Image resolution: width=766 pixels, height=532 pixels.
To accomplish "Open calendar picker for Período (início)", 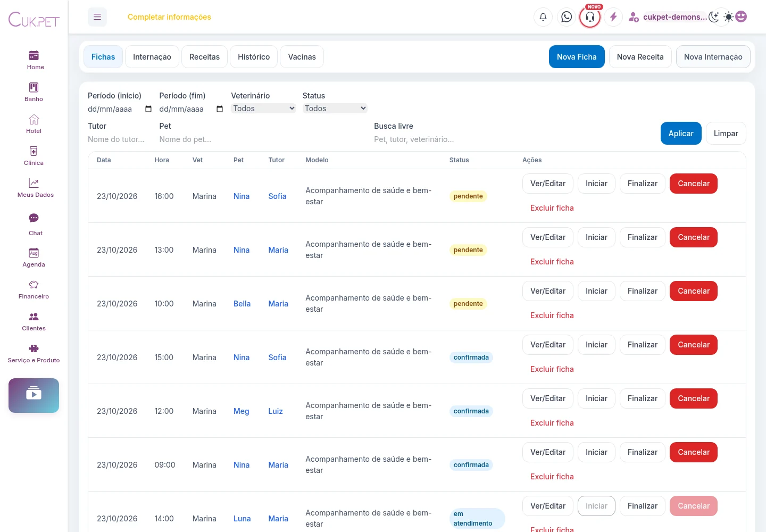I will click(148, 109).
